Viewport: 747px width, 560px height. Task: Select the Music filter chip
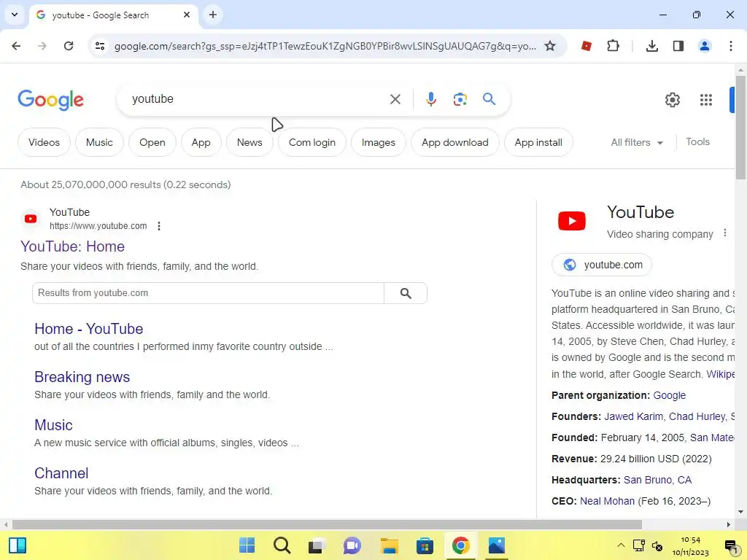99,142
